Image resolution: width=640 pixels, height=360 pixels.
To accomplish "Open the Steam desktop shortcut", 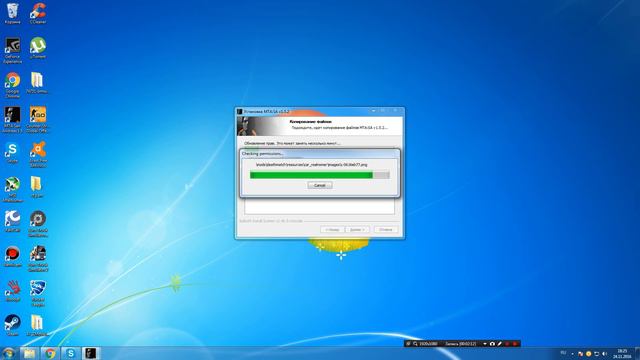I will (x=12, y=325).
